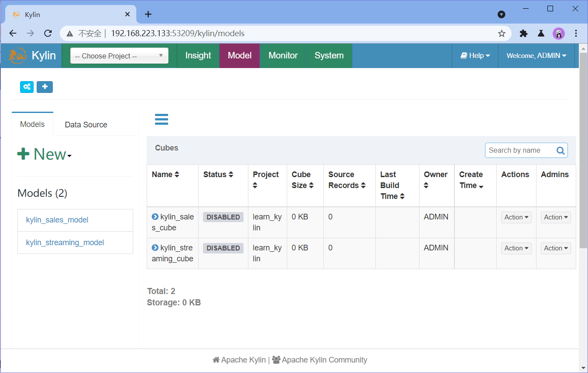
Task: Click the not-secure warning icon
Action: 69,33
